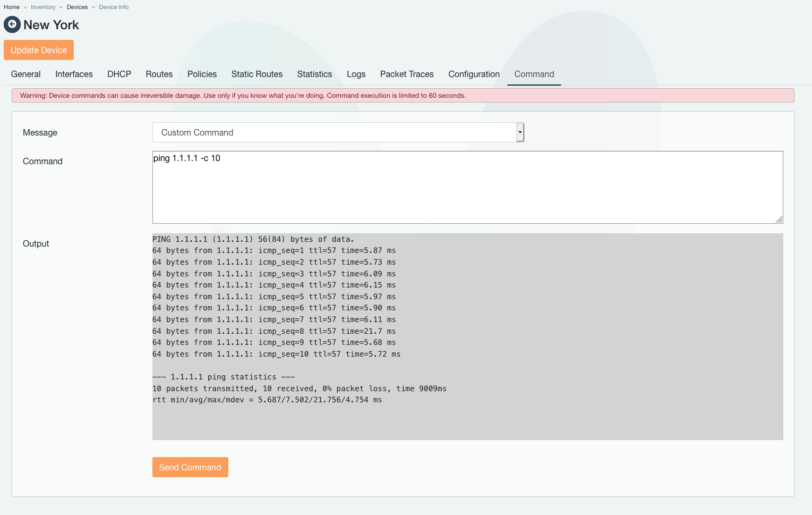The width and height of the screenshot is (812, 515).
Task: View the Routes tab
Action: tap(159, 74)
